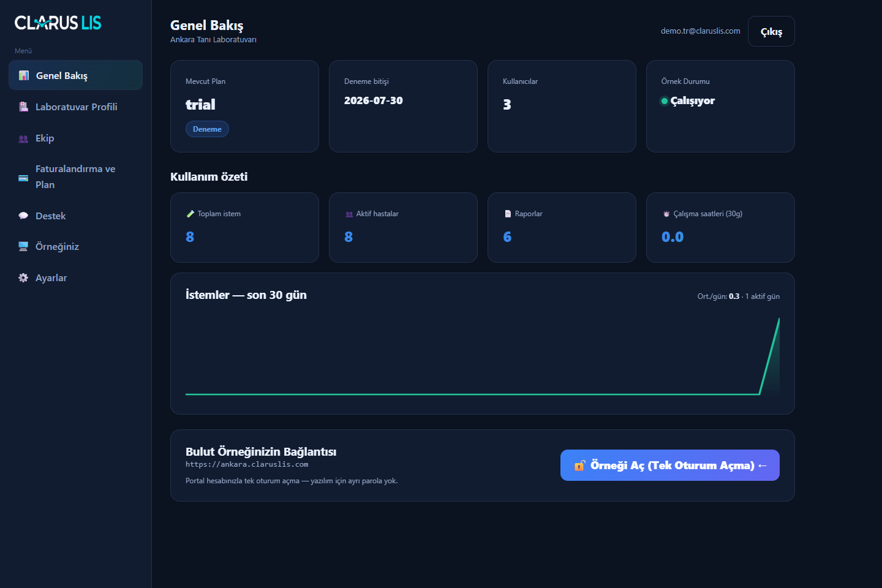Open Faturalandırma ve Plan section
The image size is (882, 588).
[75, 176]
